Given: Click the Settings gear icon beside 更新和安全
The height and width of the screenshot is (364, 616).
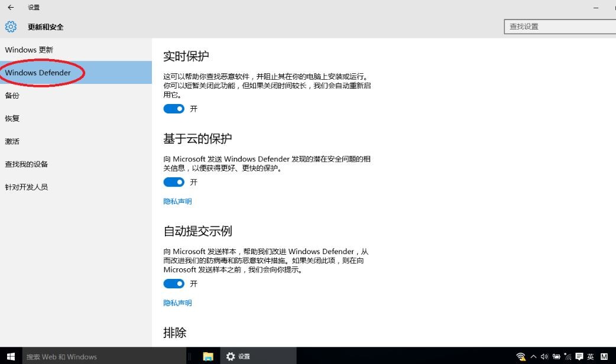Looking at the screenshot, I should click(11, 27).
